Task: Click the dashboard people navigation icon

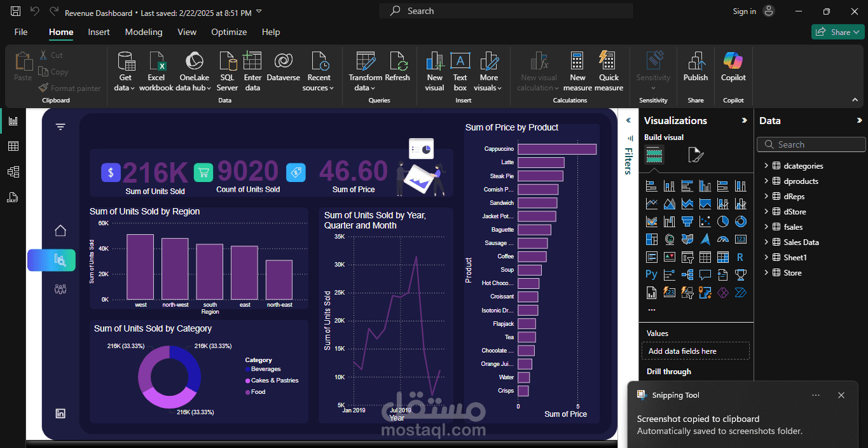Action: click(60, 290)
